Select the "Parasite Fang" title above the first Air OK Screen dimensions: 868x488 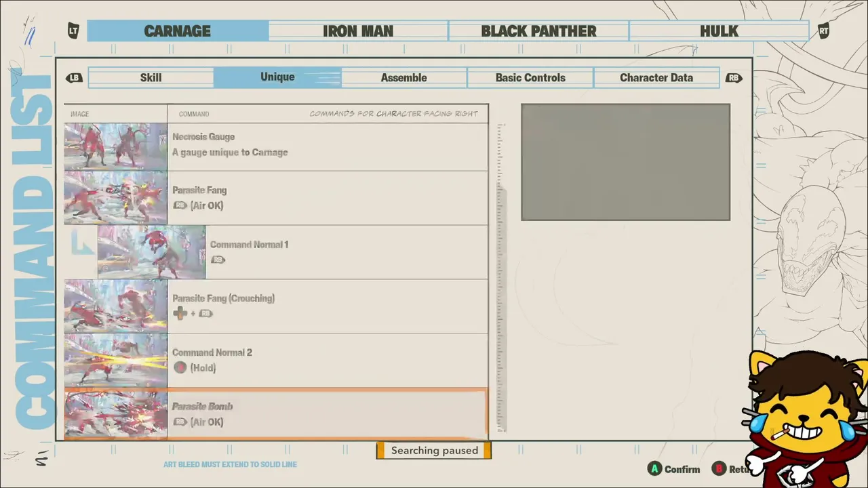coord(199,190)
